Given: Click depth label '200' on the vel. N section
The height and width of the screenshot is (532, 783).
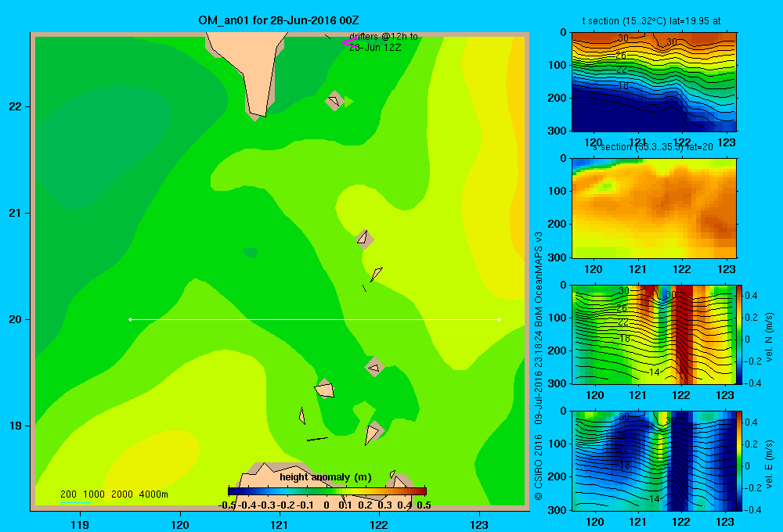Looking at the screenshot, I should pos(557,350).
